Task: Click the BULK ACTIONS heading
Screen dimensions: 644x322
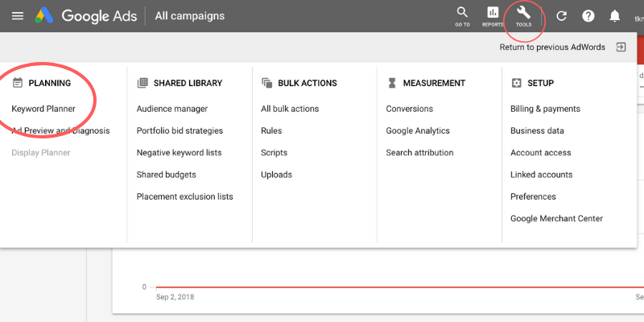Action: pyautogui.click(x=308, y=83)
